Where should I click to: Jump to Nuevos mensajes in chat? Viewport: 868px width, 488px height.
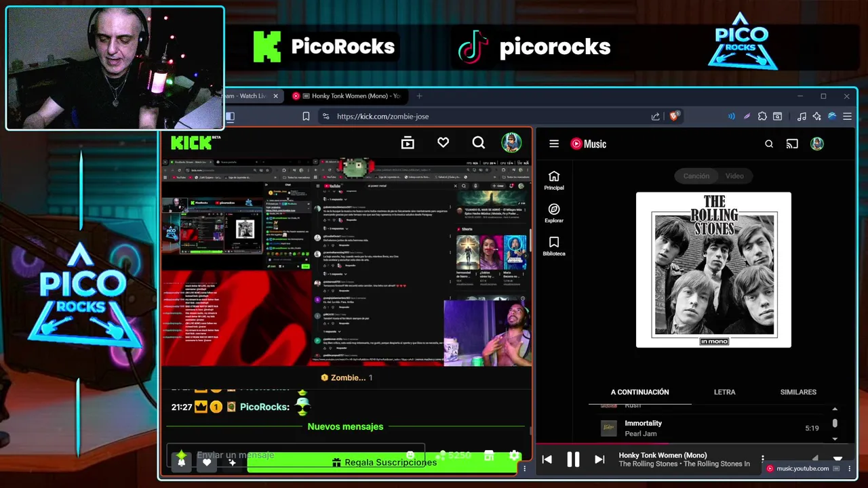345,427
